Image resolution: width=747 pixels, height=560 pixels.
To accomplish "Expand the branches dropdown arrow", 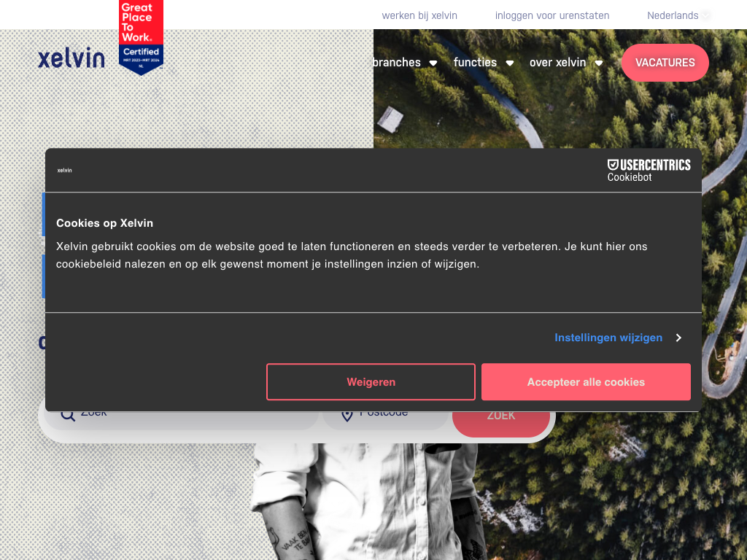I will [433, 63].
